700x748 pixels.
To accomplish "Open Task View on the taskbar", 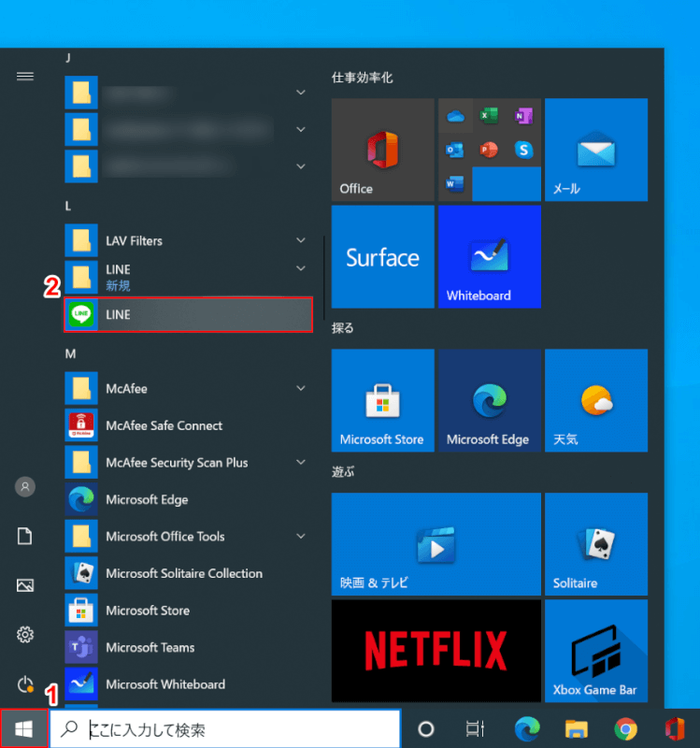I will [x=475, y=729].
